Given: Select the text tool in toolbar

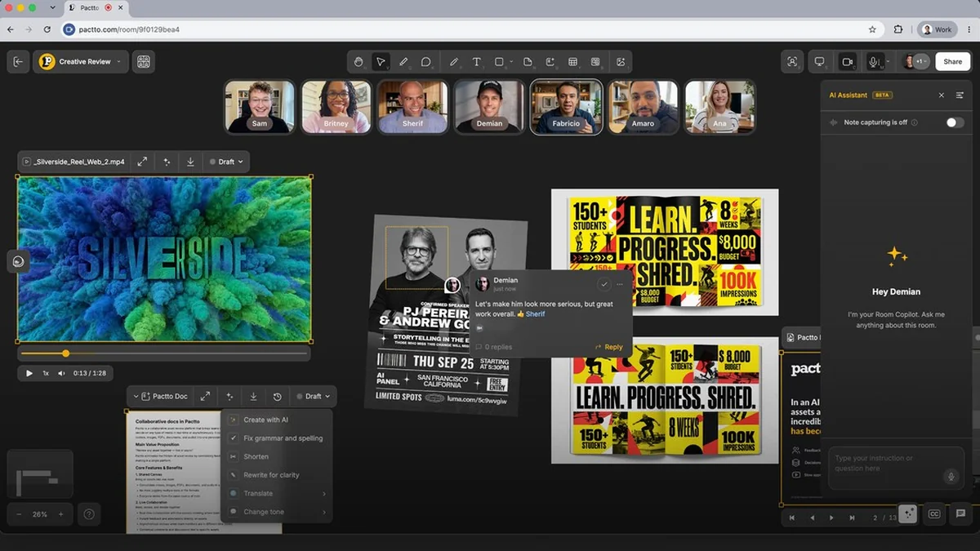Looking at the screenshot, I should coord(476,62).
